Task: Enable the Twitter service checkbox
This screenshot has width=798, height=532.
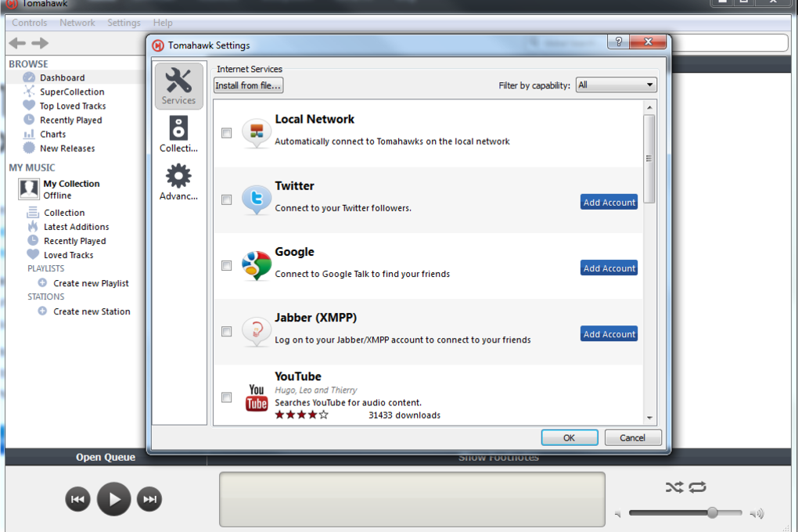Action: pos(226,199)
